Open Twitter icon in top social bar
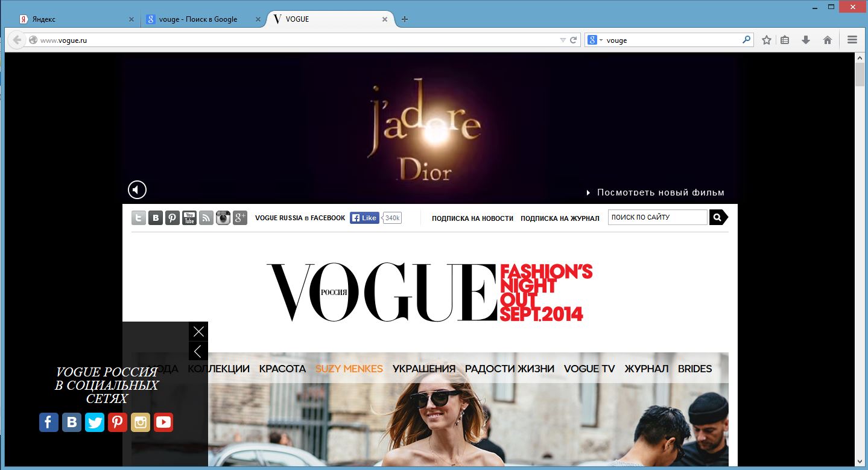This screenshot has height=470, width=868. [139, 218]
